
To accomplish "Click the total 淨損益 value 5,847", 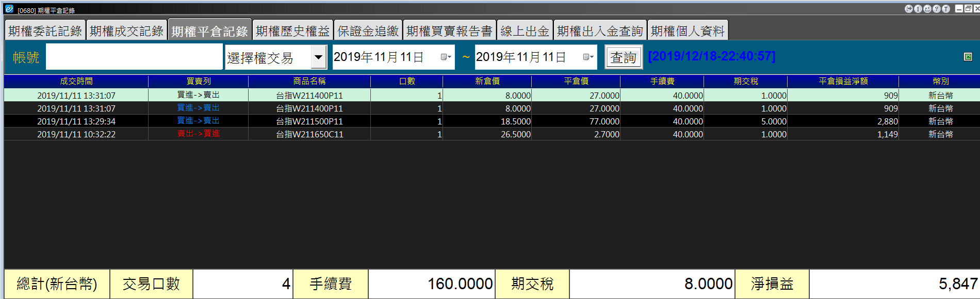I will point(958,284).
